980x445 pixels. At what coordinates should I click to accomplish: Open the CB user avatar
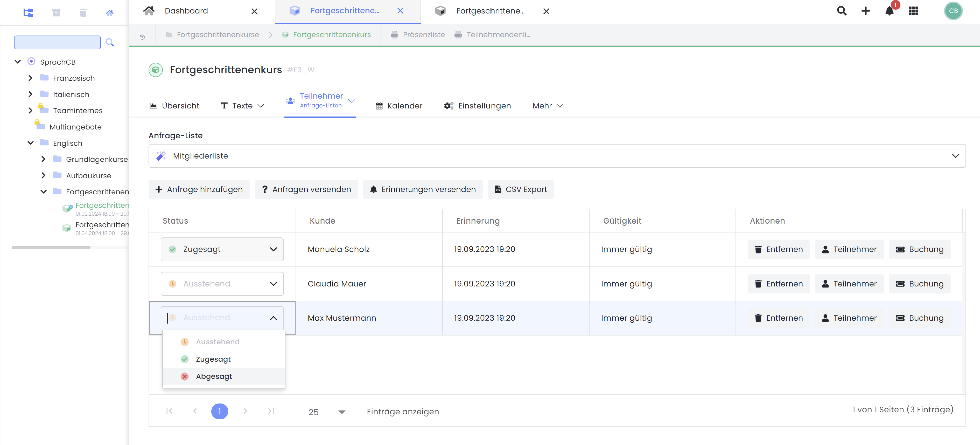[953, 11]
